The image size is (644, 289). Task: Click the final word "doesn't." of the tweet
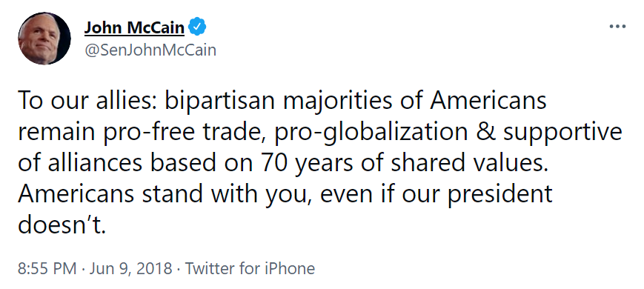62,225
